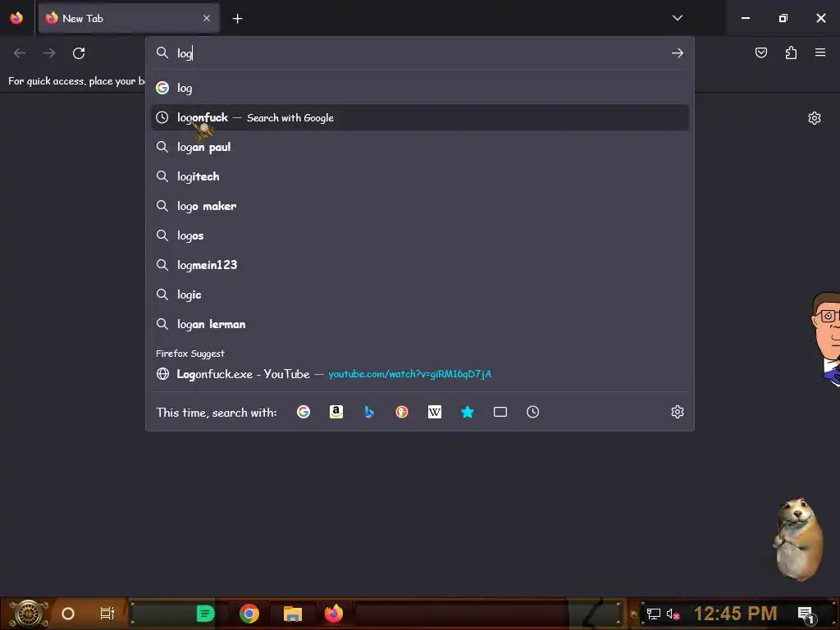Open the Extensions puzzle icon
This screenshot has height=630, width=840.
[791, 52]
